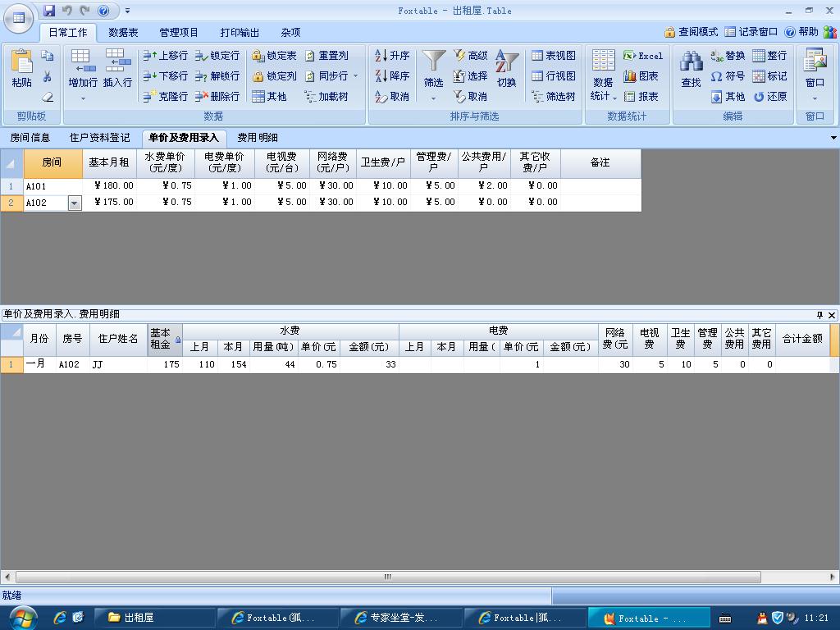Click the Symbol (符号) omega button
Image resolution: width=840 pixels, height=630 pixels.
click(728, 76)
